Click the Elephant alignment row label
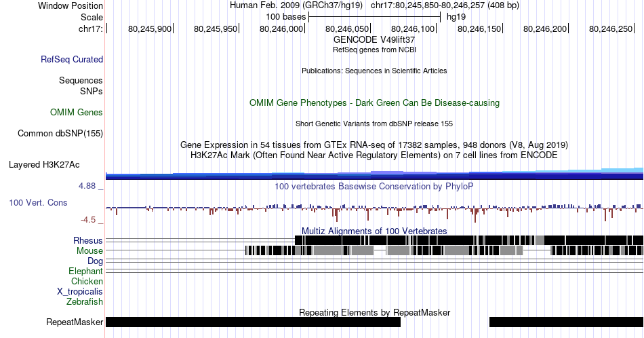The height and width of the screenshot is (338, 644). [85, 271]
